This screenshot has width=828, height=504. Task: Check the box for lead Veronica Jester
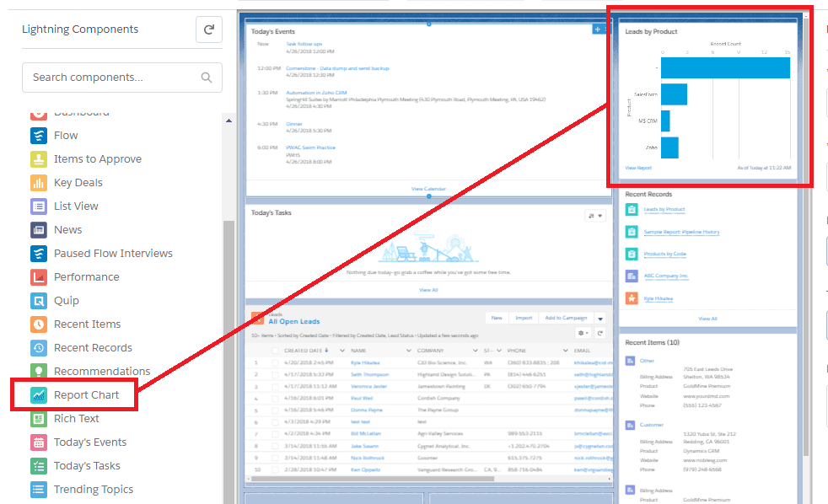[275, 386]
